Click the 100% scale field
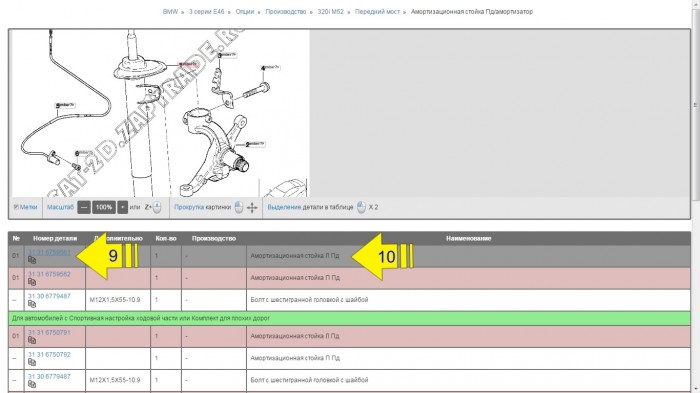The width and height of the screenshot is (700, 393). pos(104,207)
